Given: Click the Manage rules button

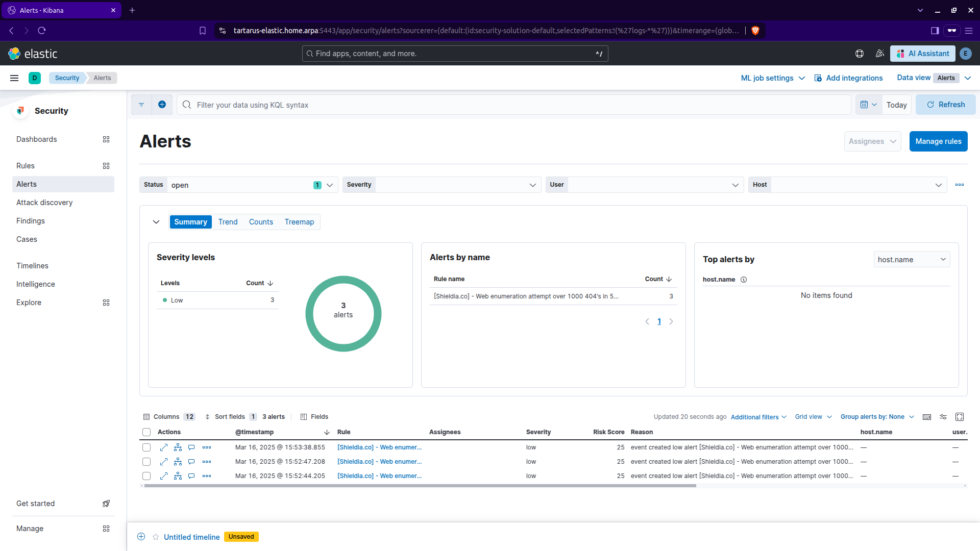Looking at the screenshot, I should (938, 141).
